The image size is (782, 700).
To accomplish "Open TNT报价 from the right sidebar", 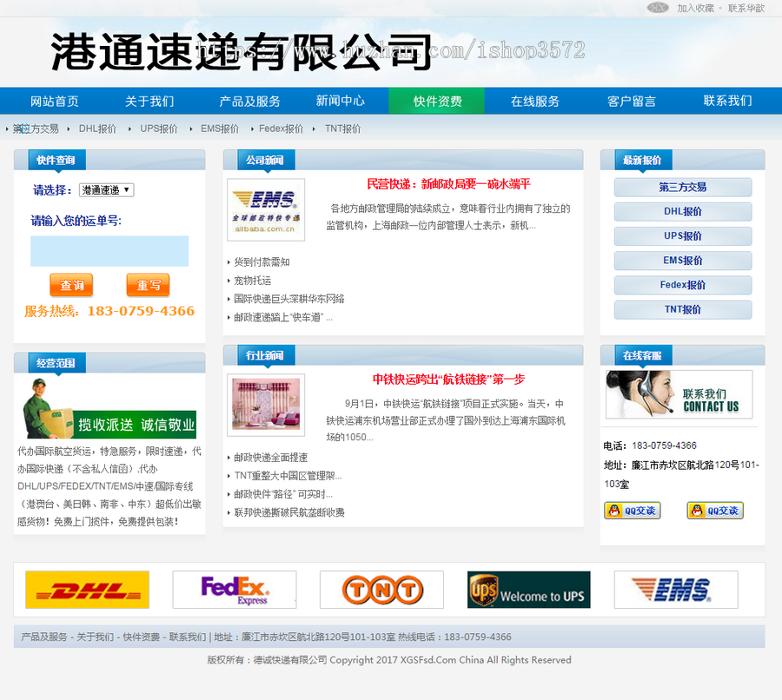I will 683,309.
